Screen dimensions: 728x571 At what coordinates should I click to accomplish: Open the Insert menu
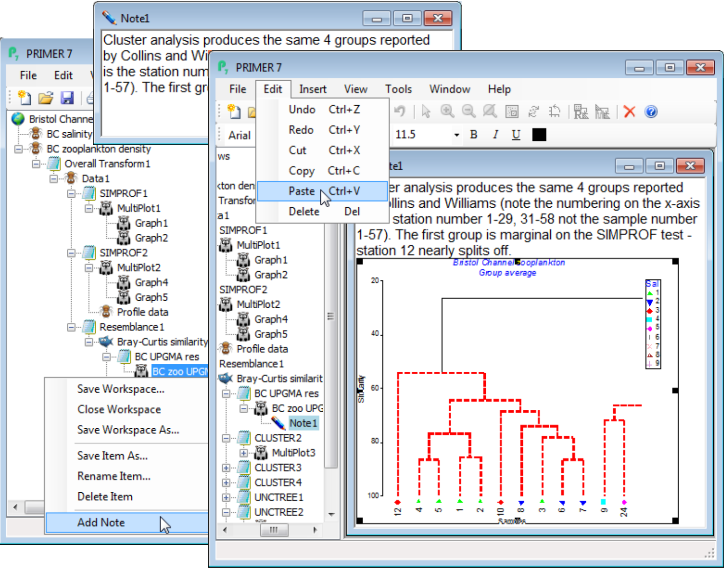(312, 89)
